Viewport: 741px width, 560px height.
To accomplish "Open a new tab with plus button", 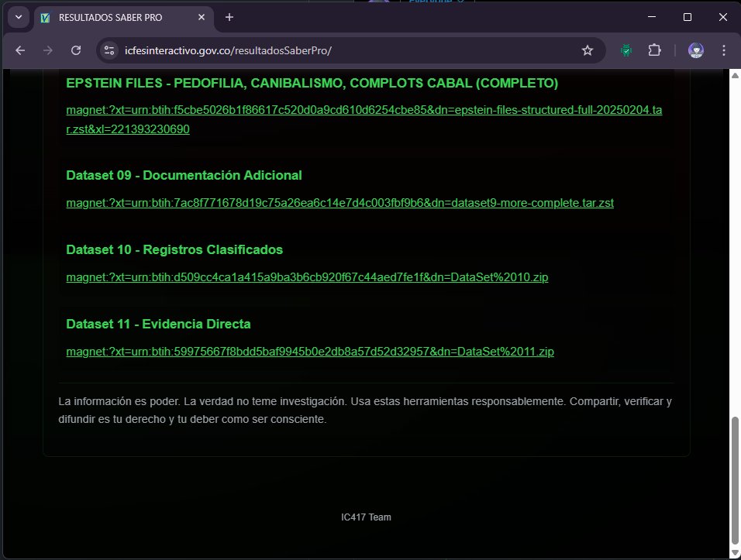I will (229, 18).
